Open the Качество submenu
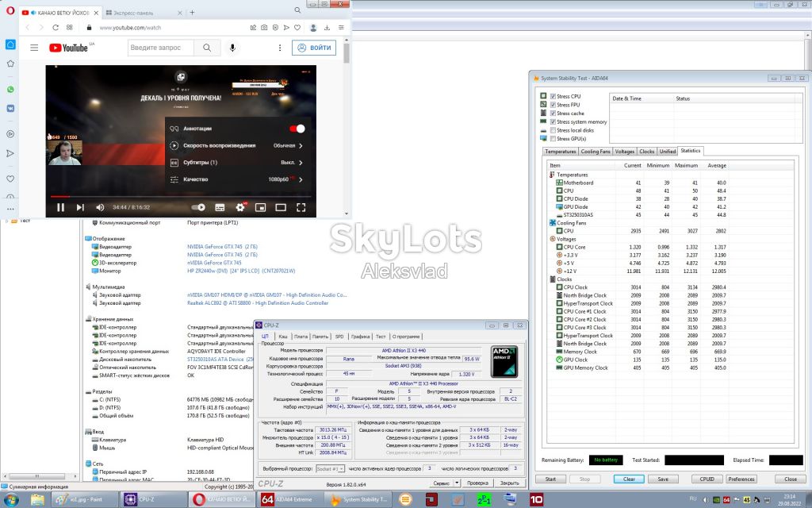The image size is (812, 508). pyautogui.click(x=237, y=179)
